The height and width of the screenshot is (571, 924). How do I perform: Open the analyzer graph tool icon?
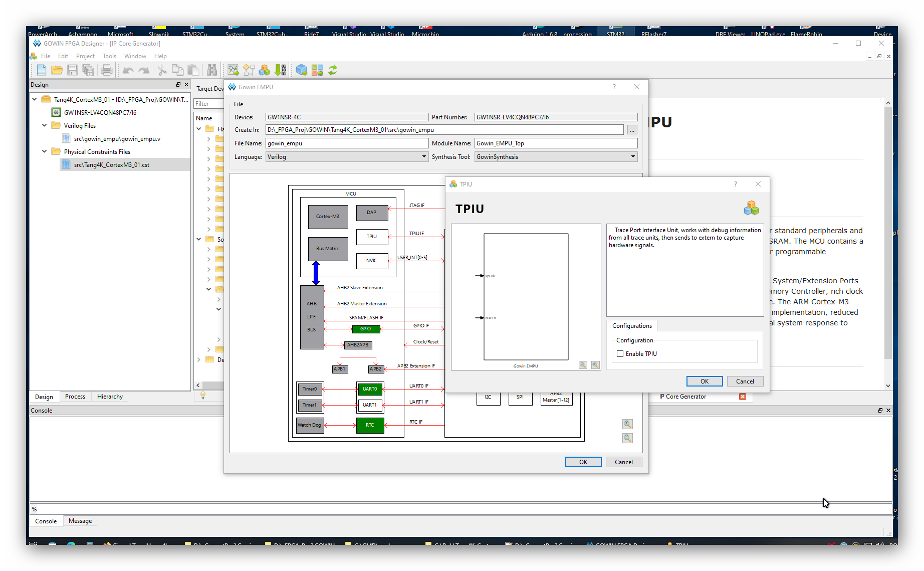pos(233,70)
